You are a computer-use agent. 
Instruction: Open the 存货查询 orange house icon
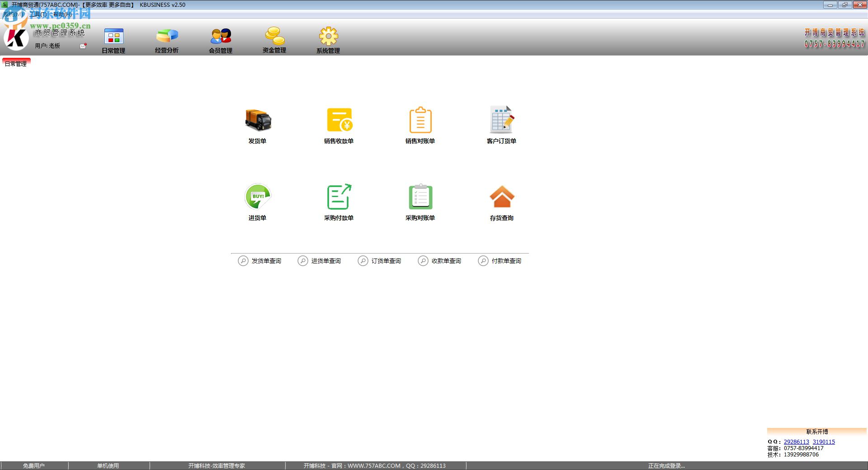tap(502, 197)
